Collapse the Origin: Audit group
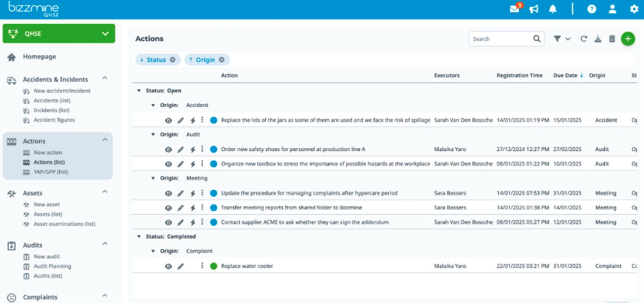Screen dimensions: 644x303 tap(153, 135)
